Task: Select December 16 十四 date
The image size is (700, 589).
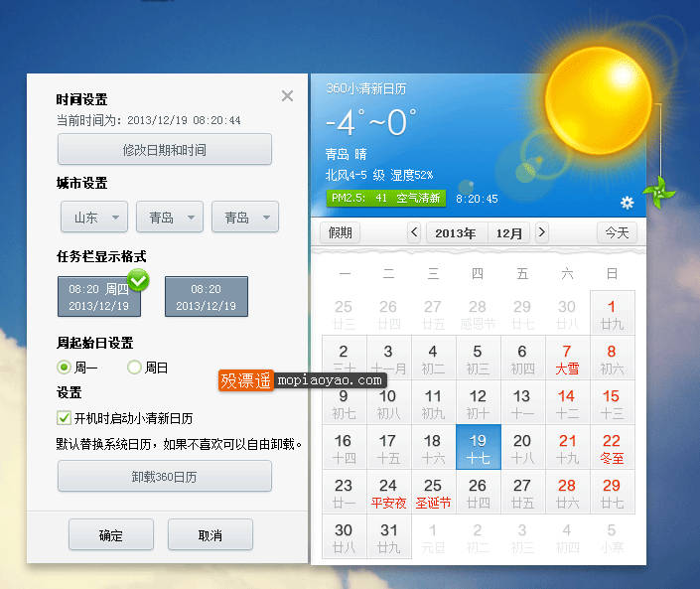Action: click(x=345, y=447)
